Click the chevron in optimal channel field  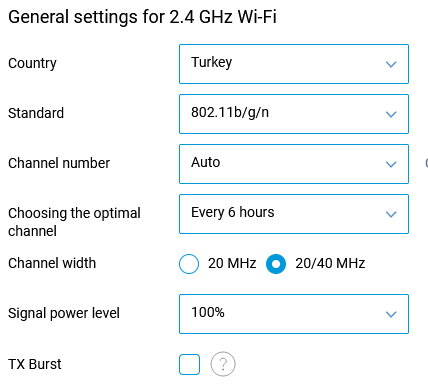(x=391, y=214)
